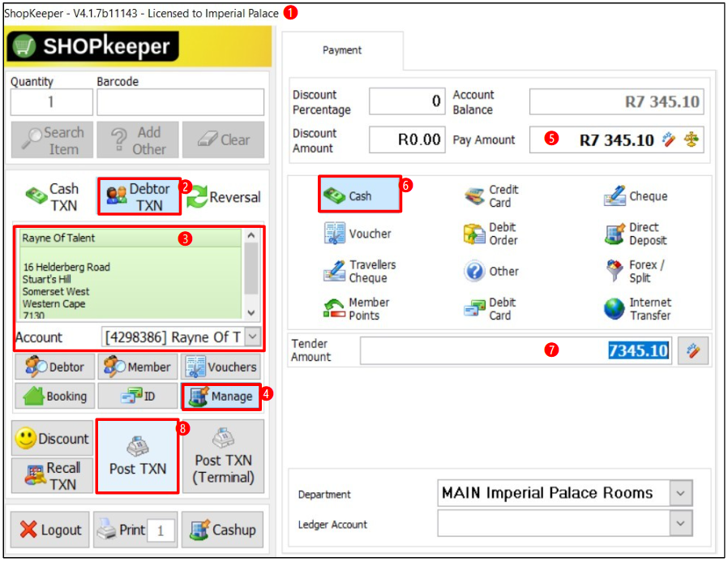Open Debtor search button
Viewport: 728px width, 562px height.
coord(55,367)
